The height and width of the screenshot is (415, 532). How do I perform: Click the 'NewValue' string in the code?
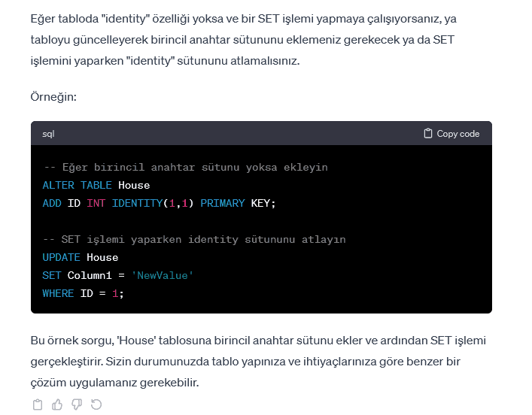(162, 275)
